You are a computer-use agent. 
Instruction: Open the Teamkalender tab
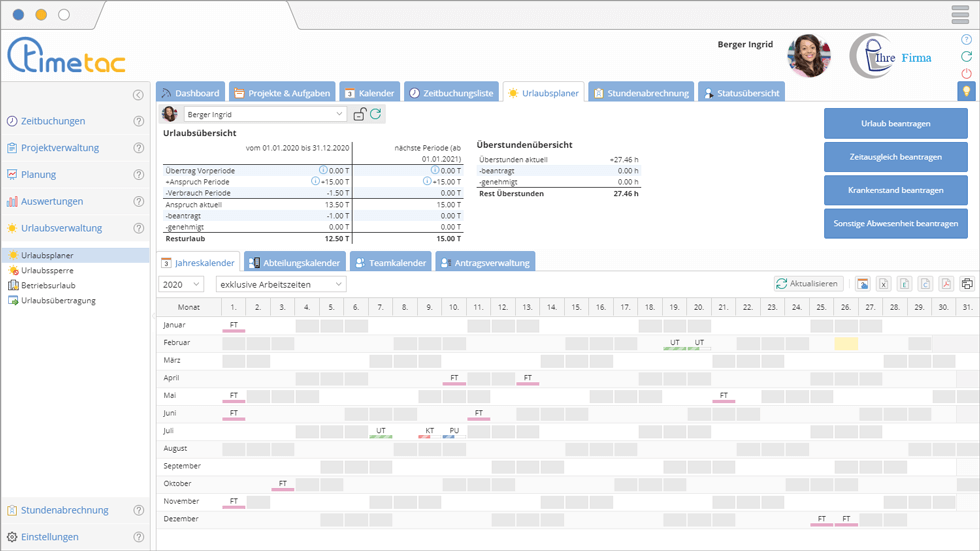(x=390, y=263)
